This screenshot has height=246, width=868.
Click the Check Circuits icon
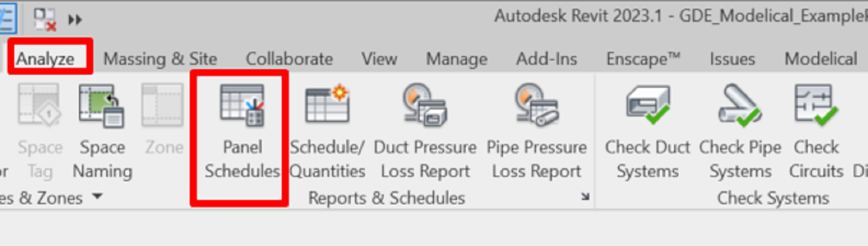pyautogui.click(x=816, y=105)
